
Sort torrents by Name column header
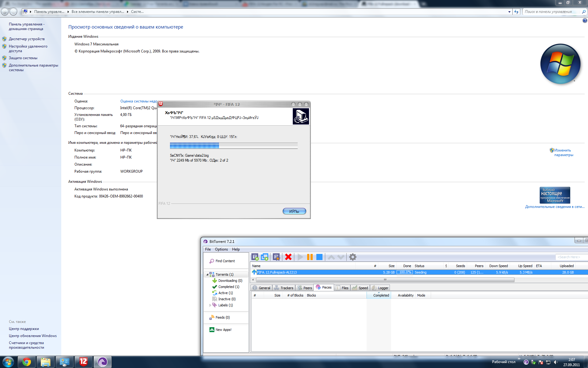click(303, 266)
